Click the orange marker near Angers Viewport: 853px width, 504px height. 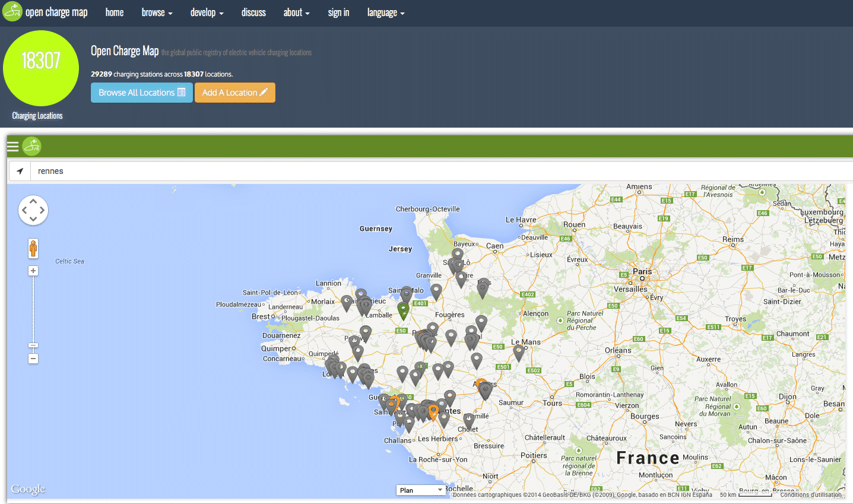tap(481, 383)
